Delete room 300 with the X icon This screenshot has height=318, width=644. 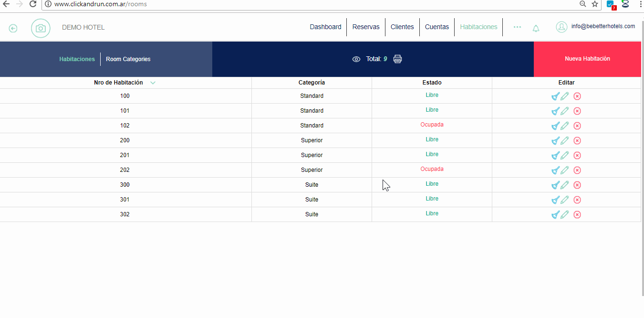point(577,185)
